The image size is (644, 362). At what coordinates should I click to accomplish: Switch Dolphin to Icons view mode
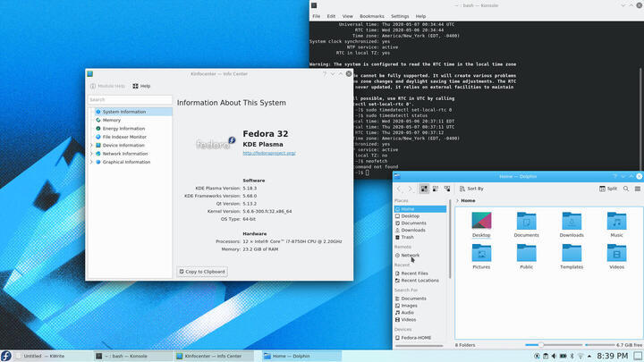[x=424, y=189]
